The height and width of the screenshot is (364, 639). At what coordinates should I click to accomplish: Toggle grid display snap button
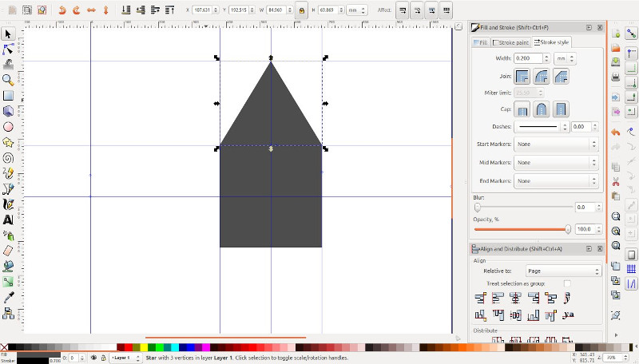[631, 269]
